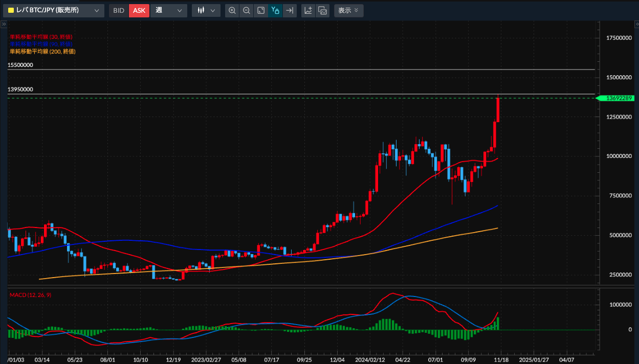Open the add indicator chart icon
This screenshot has height=364, width=639.
coord(308,10)
